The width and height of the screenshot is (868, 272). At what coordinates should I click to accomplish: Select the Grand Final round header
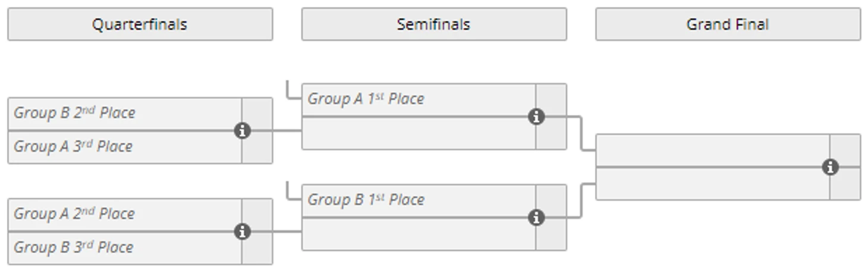point(728,24)
